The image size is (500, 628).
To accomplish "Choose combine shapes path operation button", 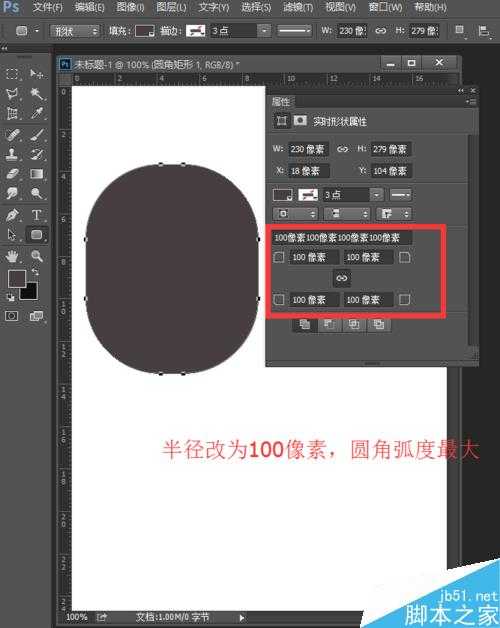I will tap(304, 324).
